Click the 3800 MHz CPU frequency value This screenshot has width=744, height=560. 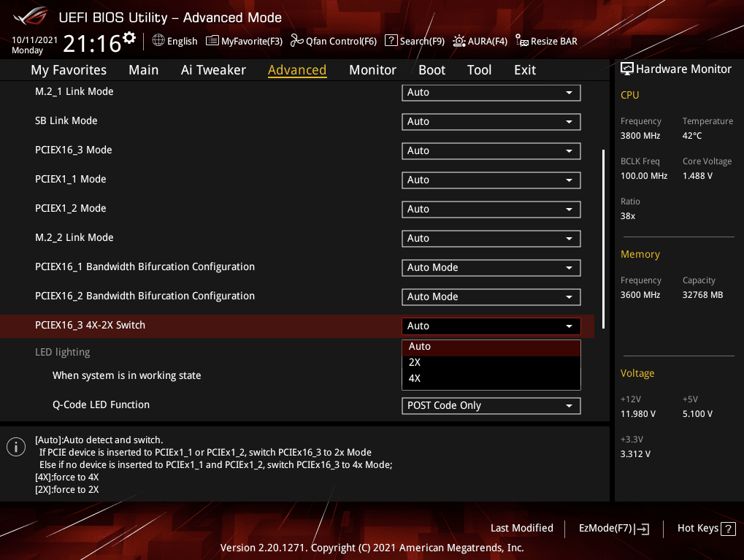coord(640,136)
